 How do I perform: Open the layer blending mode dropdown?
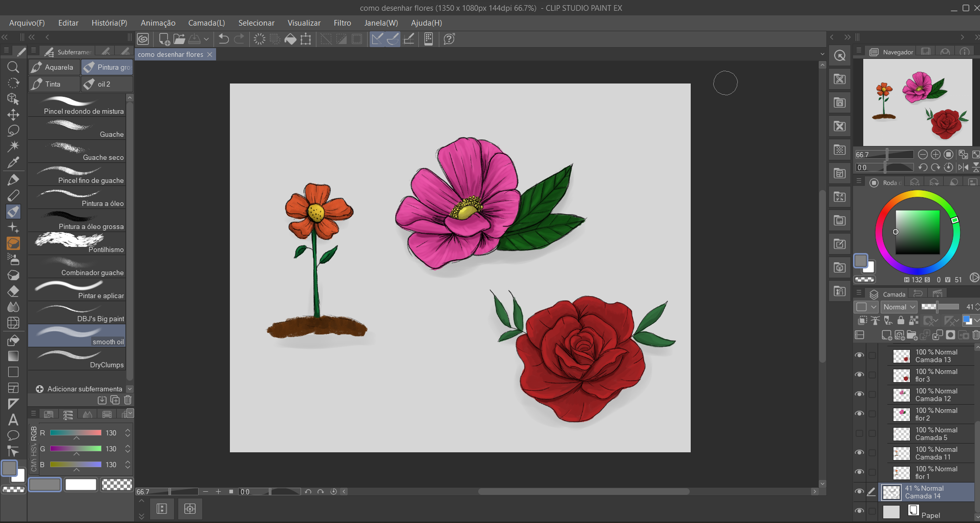(x=899, y=307)
